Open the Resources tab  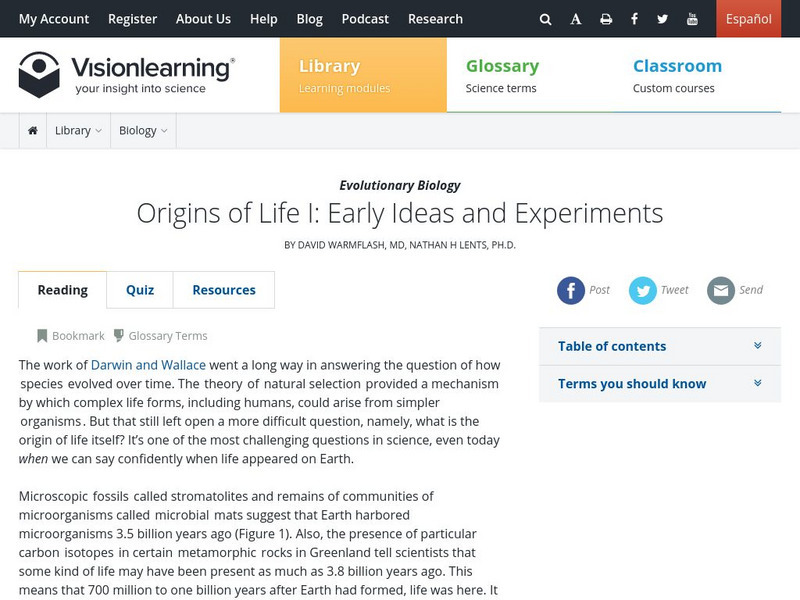(224, 289)
